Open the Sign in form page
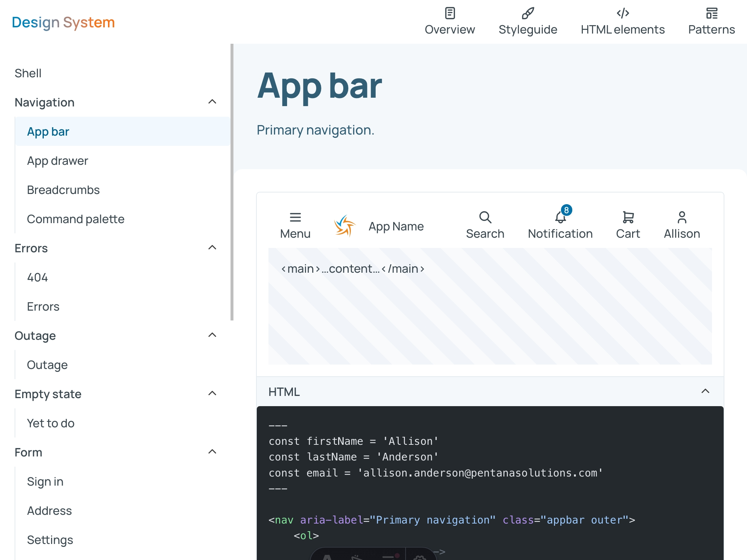The height and width of the screenshot is (560, 747). [45, 482]
